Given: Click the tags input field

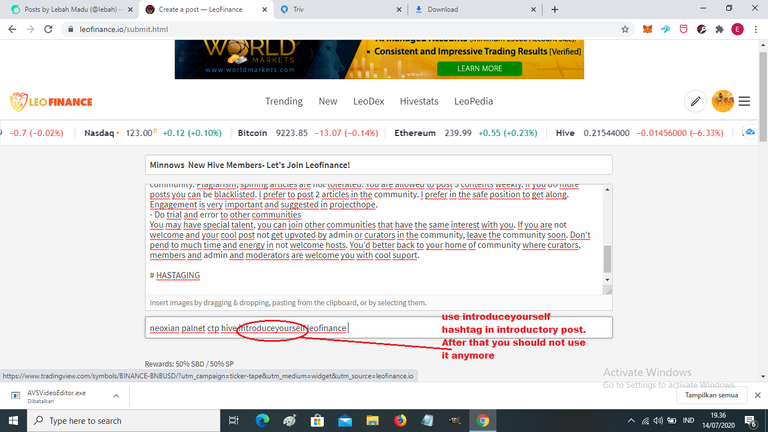Looking at the screenshot, I should coord(379,328).
